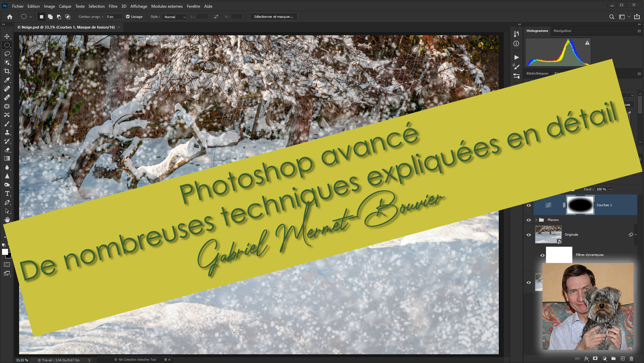
Task: Select the Hand tool
Action: pyautogui.click(x=7, y=220)
